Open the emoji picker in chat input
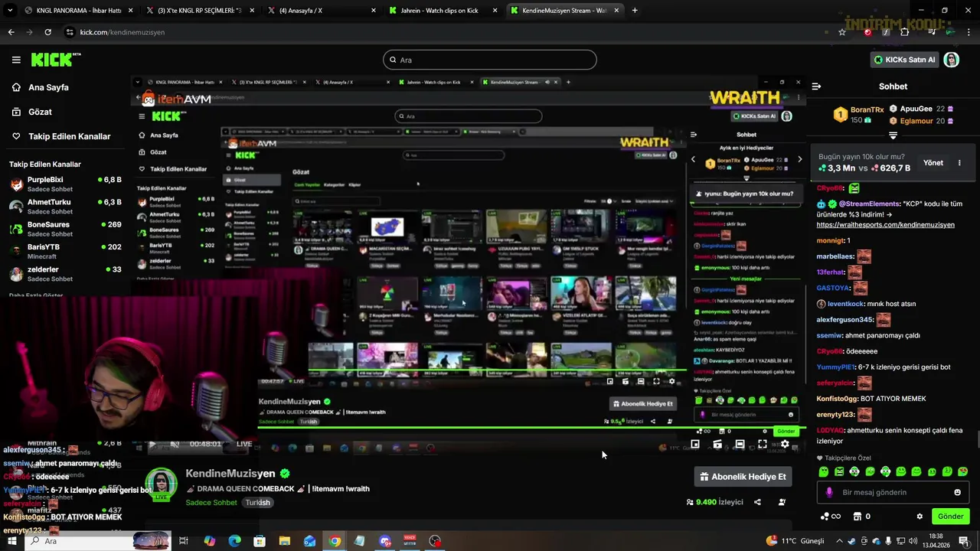 (957, 492)
